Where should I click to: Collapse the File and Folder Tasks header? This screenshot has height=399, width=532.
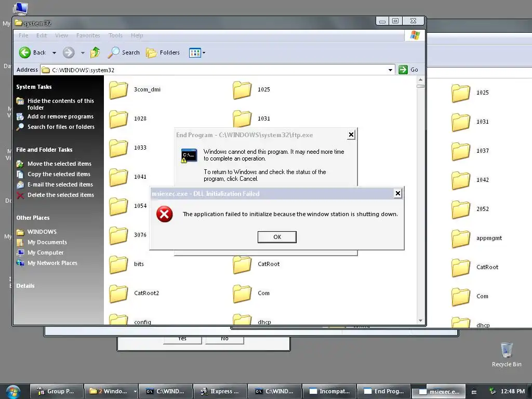coord(44,150)
